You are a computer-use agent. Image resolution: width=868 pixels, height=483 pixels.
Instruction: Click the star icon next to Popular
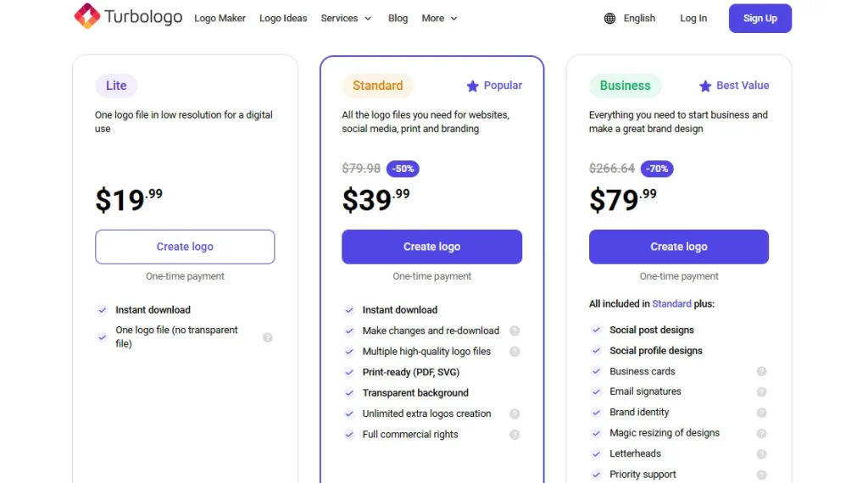pos(472,86)
